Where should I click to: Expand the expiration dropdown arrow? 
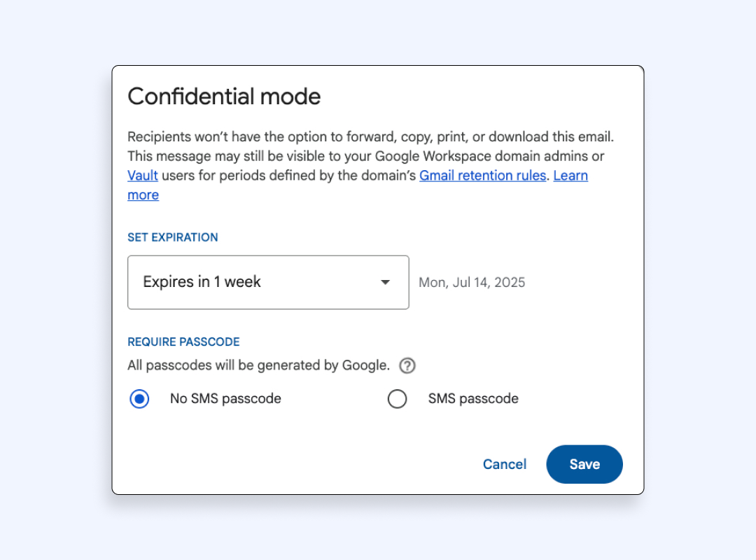[385, 282]
